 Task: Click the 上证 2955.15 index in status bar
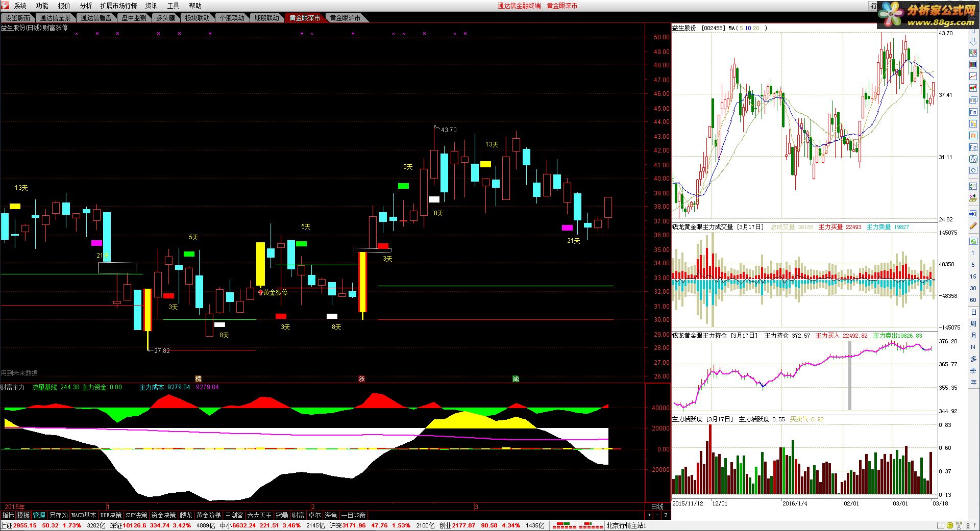click(x=19, y=525)
